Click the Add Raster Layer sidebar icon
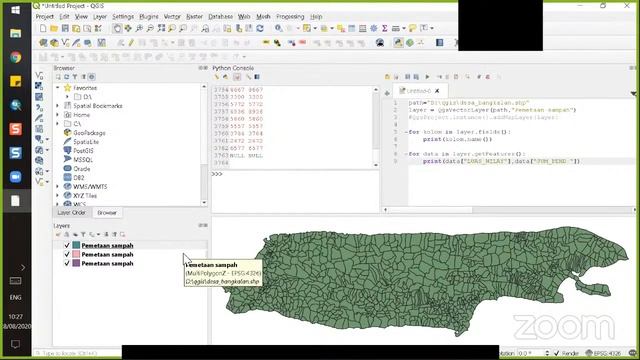Screen dimensions: 640x360 pos(39,86)
